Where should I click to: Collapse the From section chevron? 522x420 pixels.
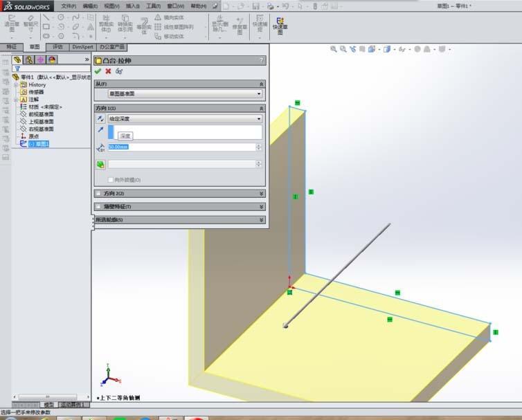coord(261,84)
